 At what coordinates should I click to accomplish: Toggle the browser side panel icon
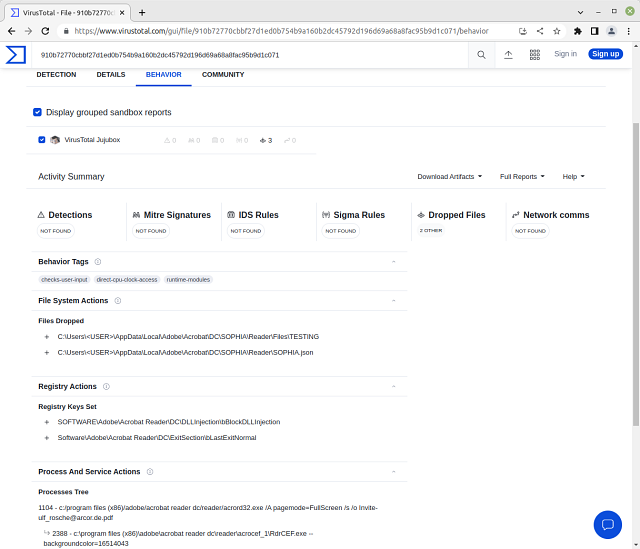(595, 31)
